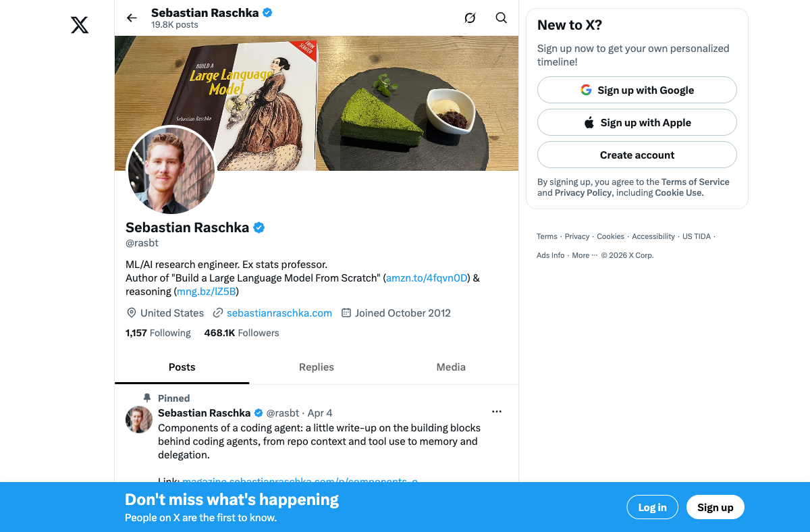Sign up with Apple
The height and width of the screenshot is (532, 810).
click(x=637, y=122)
